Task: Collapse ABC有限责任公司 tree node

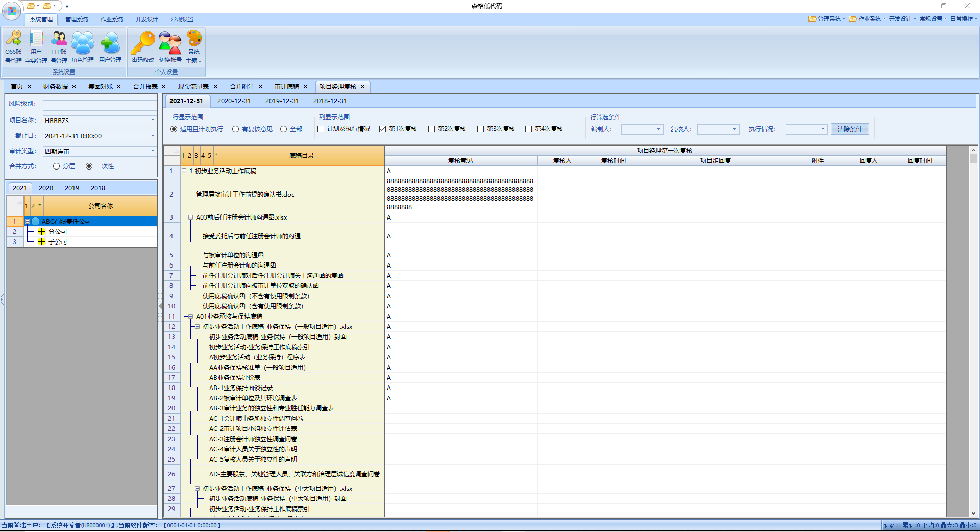Action: (28, 221)
